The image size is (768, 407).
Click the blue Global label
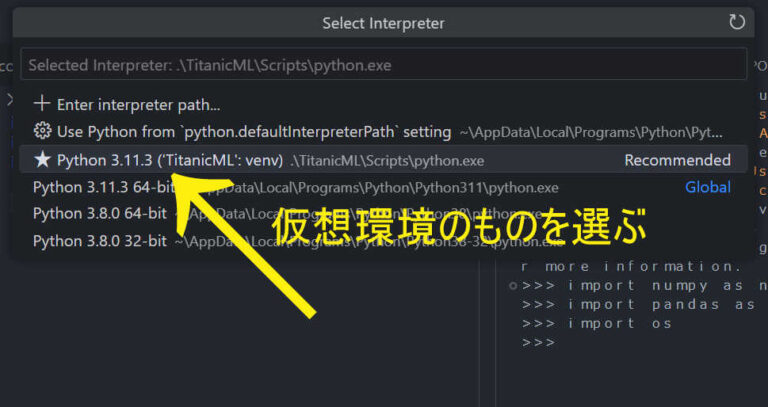[x=708, y=187]
